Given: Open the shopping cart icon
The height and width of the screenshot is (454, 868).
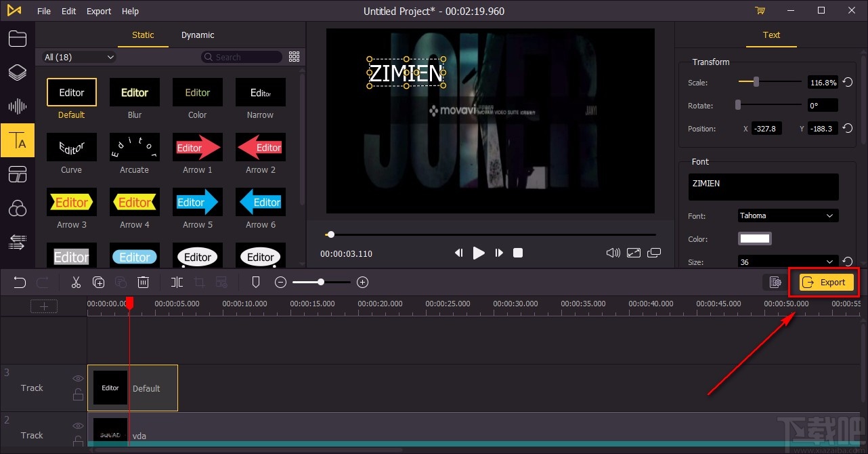Looking at the screenshot, I should tap(760, 11).
